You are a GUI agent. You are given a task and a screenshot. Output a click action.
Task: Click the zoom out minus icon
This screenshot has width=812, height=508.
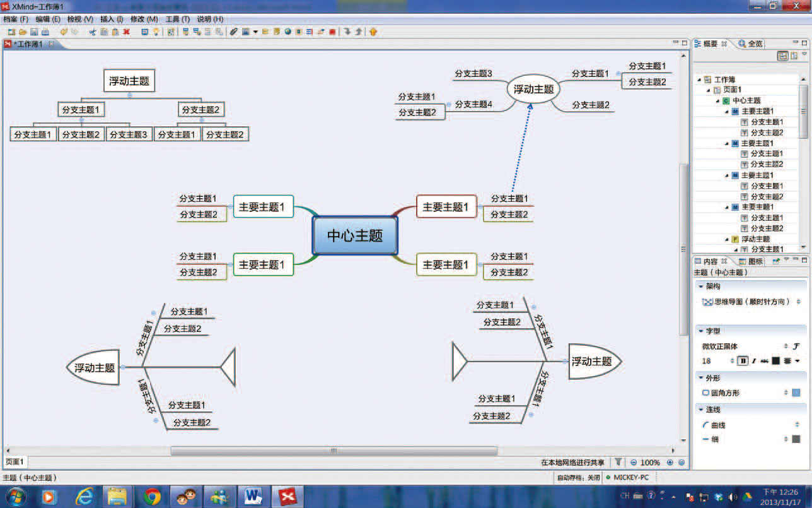point(634,463)
